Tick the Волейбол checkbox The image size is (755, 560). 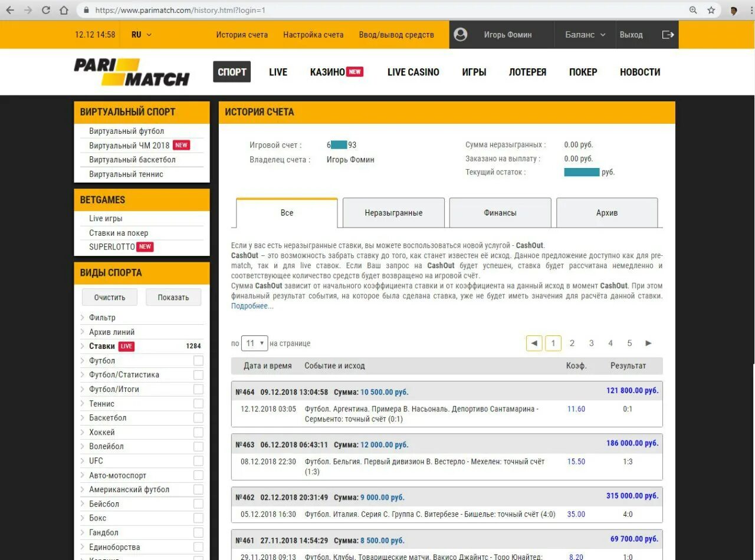point(198,446)
